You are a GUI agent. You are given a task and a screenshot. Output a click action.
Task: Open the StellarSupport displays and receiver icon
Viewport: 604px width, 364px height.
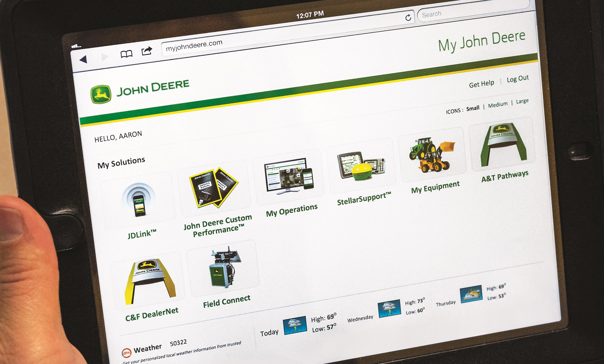[361, 165]
